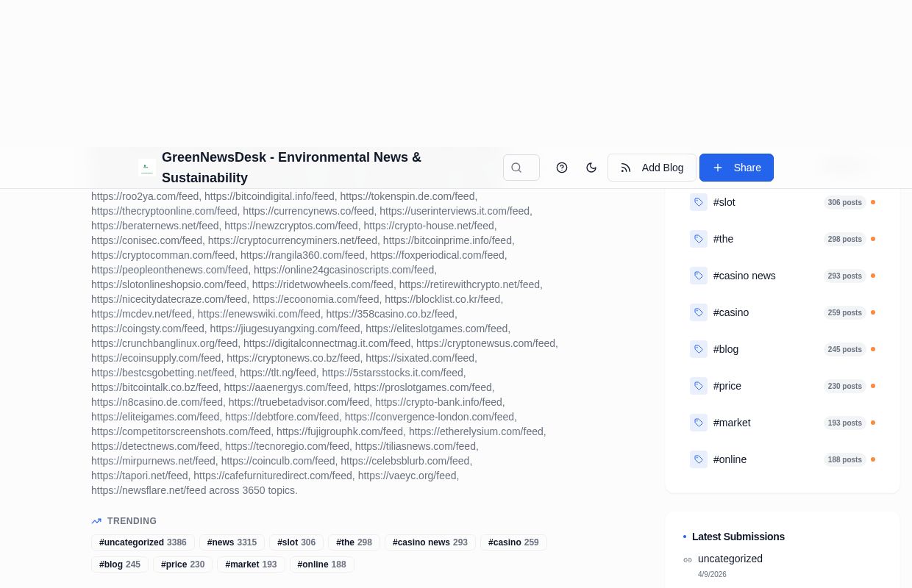Image resolution: width=912 pixels, height=588 pixels.
Task: Select the #news 3315 trending chip
Action: 232,542
